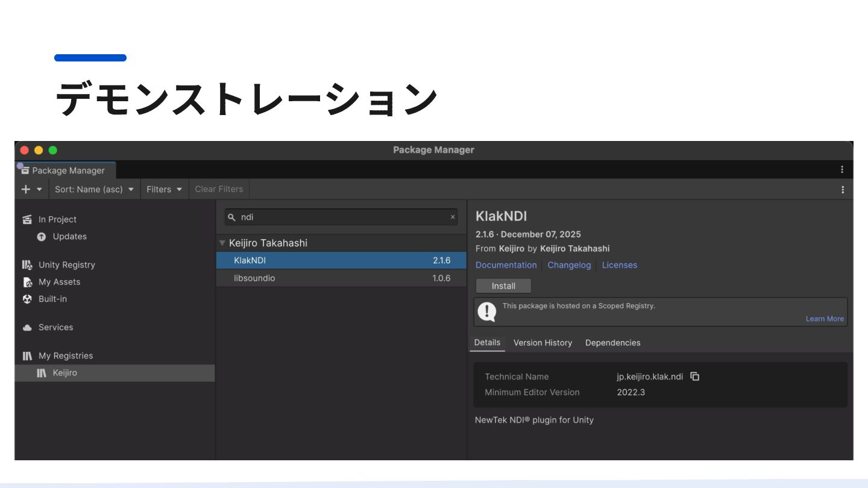Viewport: 868px width, 488px height.
Task: Copy the technical name with copy icon
Action: click(x=694, y=376)
